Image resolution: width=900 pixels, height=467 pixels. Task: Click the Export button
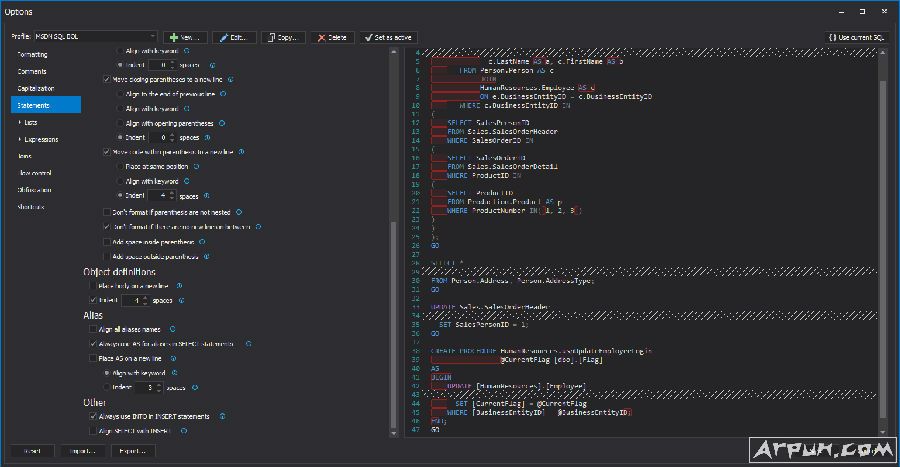(133, 451)
